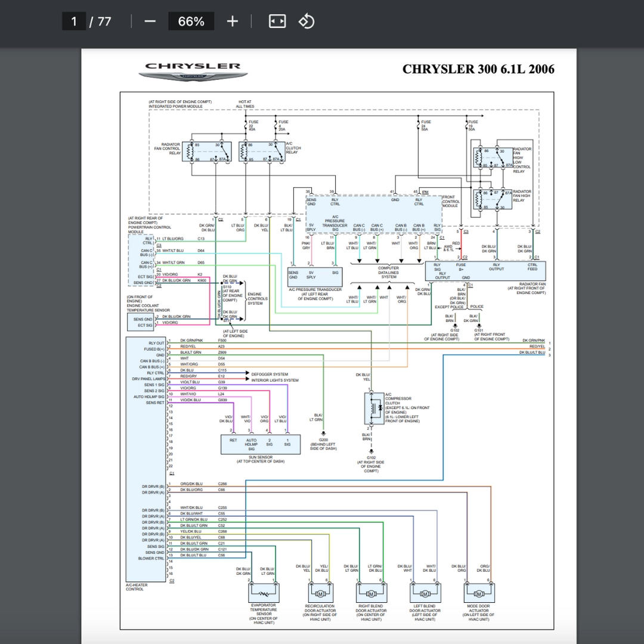644x644 pixels.
Task: Click the radiator fan control relay box
Action: (x=207, y=152)
